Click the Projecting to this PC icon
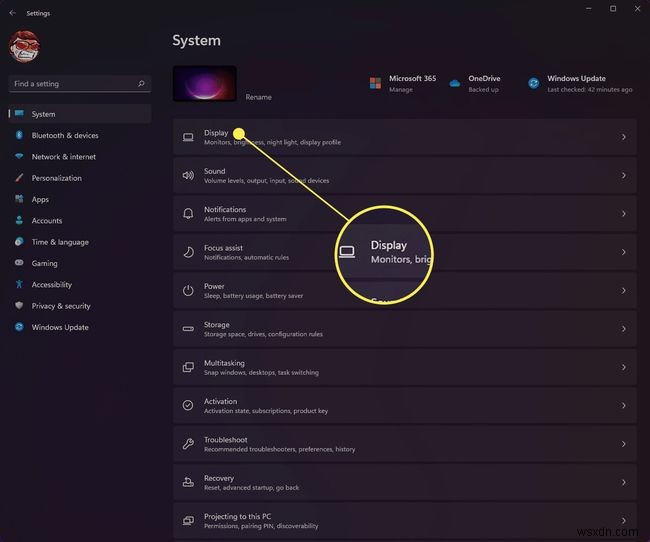The height and width of the screenshot is (542, 650). [188, 520]
